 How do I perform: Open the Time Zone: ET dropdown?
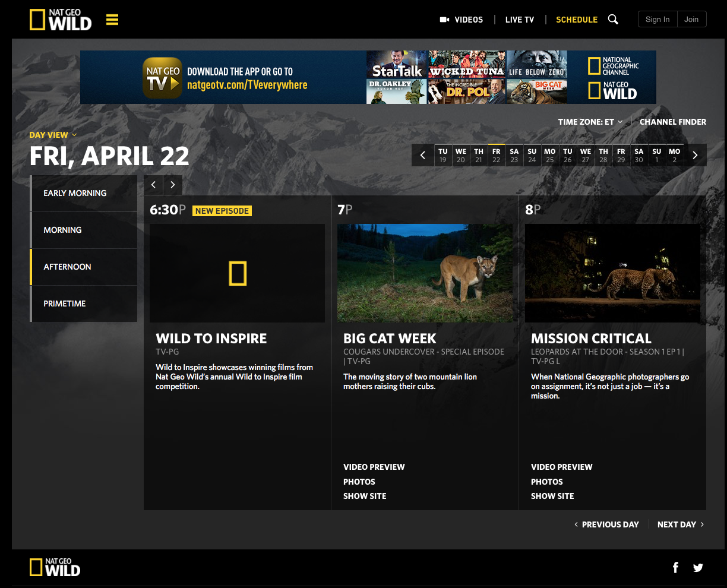(x=590, y=122)
